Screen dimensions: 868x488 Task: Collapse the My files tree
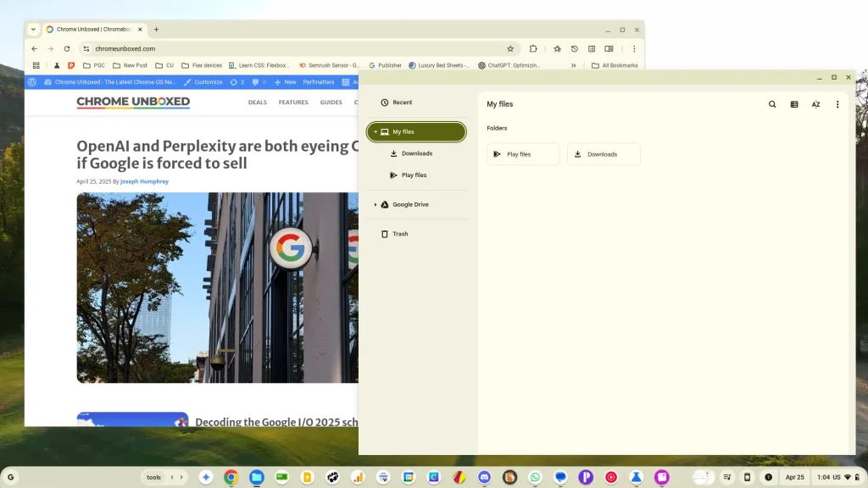click(376, 132)
